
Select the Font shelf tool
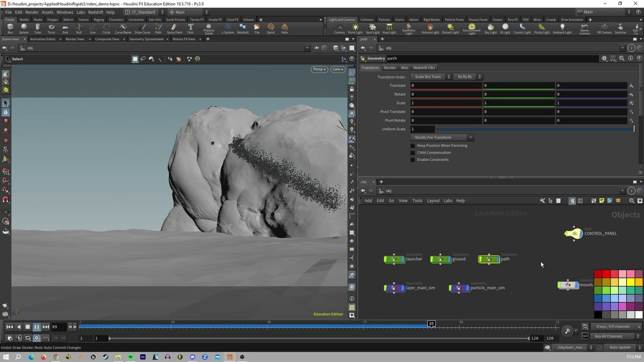191,29
